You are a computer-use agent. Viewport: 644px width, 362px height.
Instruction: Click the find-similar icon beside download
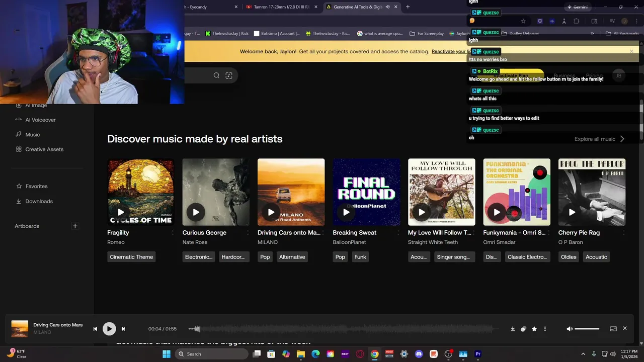click(x=523, y=329)
